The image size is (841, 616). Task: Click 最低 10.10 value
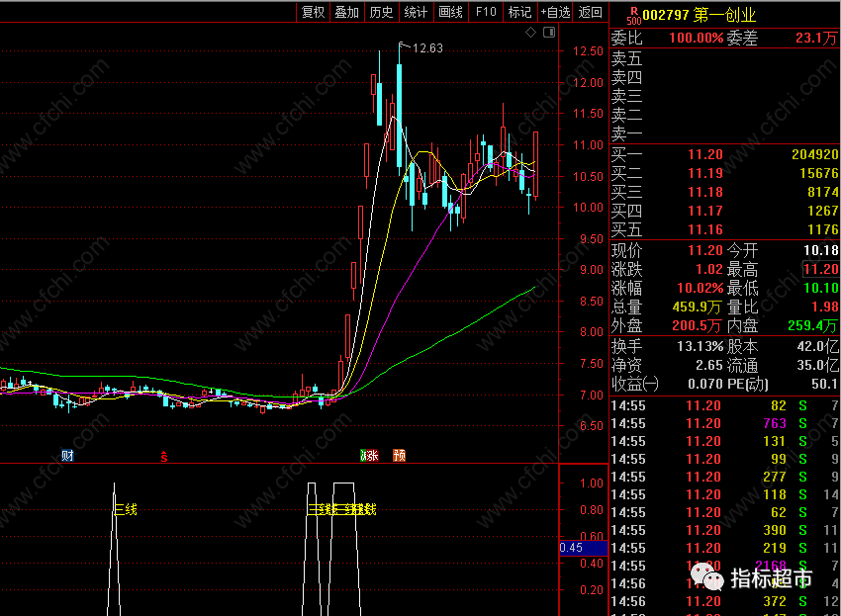pos(820,288)
